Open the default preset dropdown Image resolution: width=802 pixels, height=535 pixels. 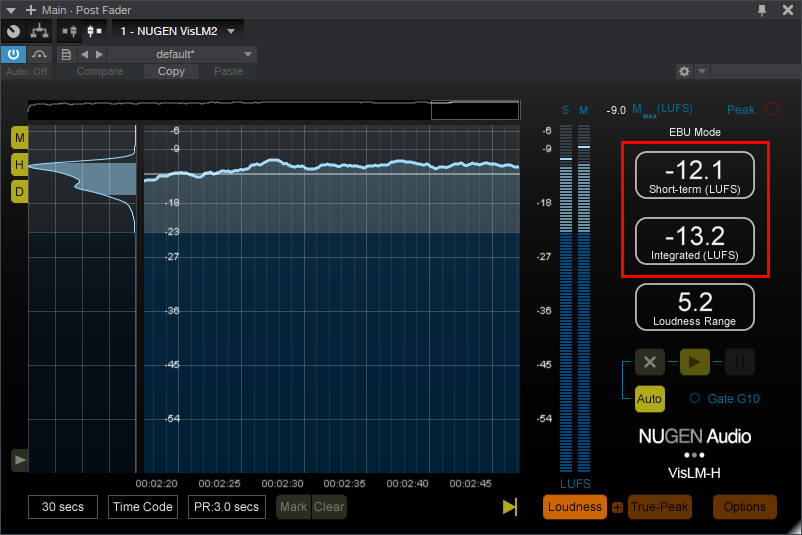coord(182,54)
